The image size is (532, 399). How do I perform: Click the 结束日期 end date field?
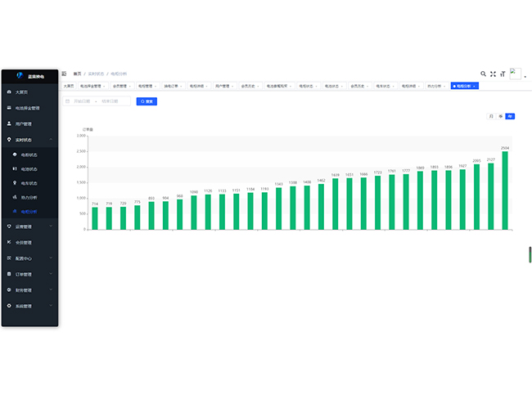[110, 101]
